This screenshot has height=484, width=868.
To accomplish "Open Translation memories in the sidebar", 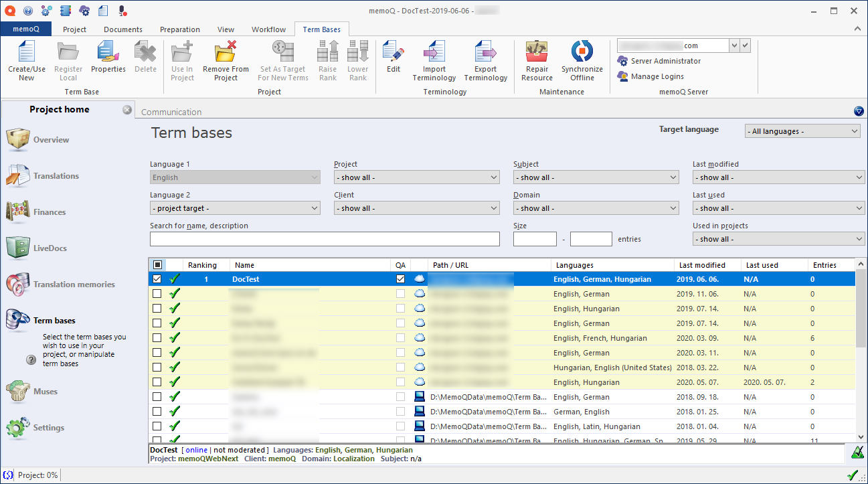I will 74,285.
